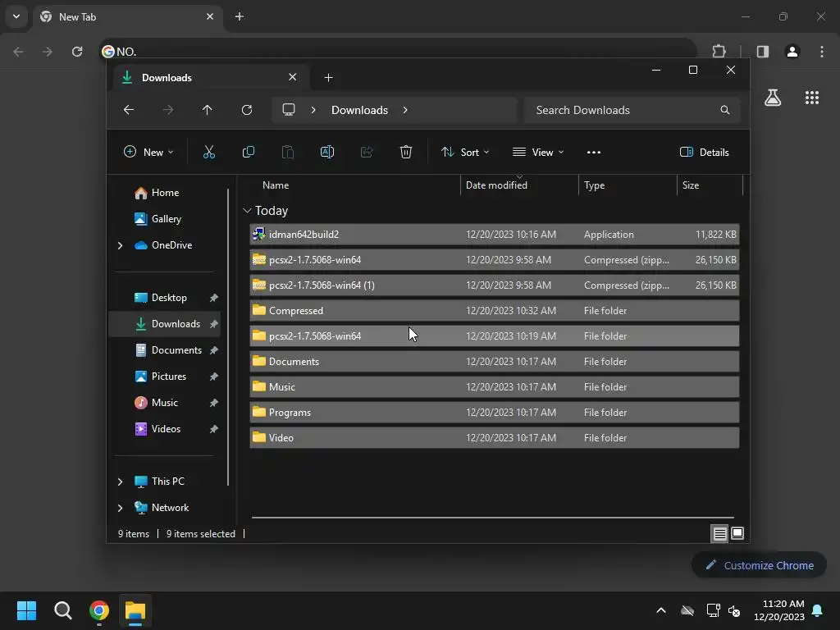This screenshot has width=840, height=630.
Task: Expand the This PC tree node
Action: (120, 482)
